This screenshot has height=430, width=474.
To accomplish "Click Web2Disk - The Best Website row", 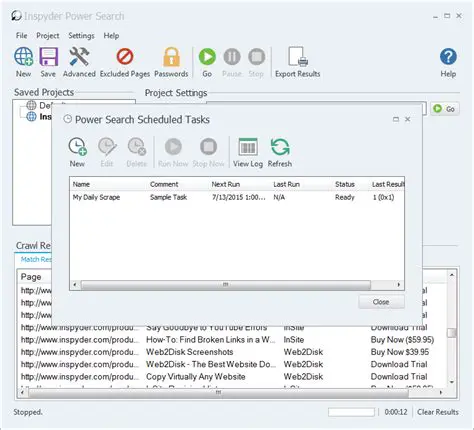I will (232, 364).
